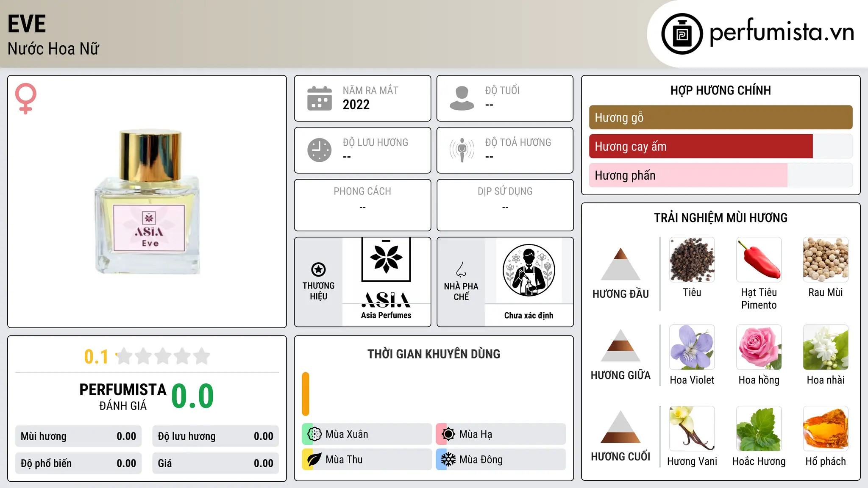Click the star badge icon above Thương hiệu
This screenshot has width=868, height=488.
(318, 269)
